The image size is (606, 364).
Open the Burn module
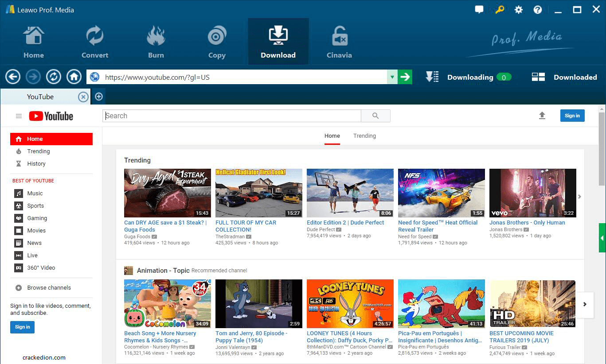tap(156, 42)
